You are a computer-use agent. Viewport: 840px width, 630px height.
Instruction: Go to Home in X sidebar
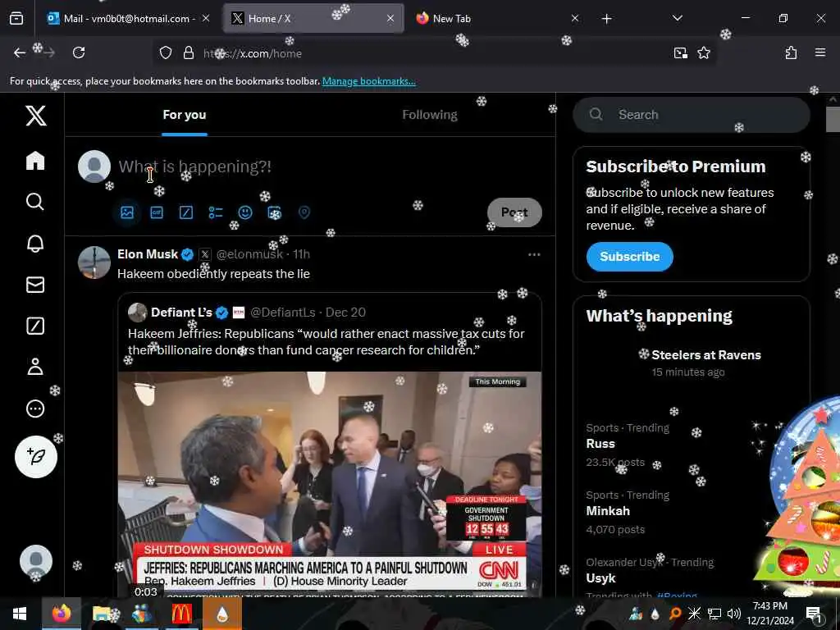tap(35, 161)
